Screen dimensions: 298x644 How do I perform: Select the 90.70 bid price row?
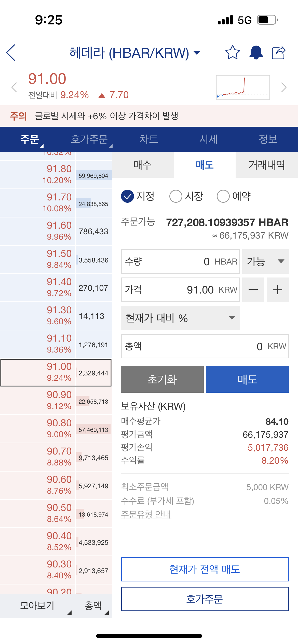56,457
